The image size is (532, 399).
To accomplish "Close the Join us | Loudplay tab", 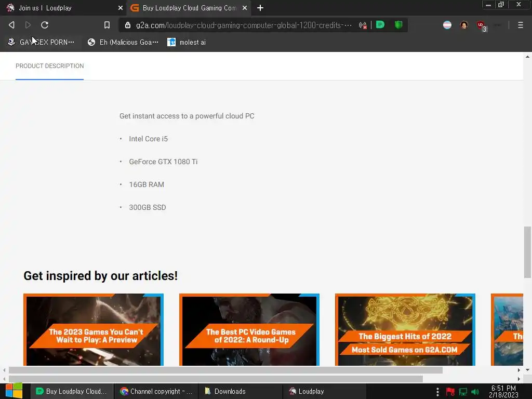I will pos(120,8).
